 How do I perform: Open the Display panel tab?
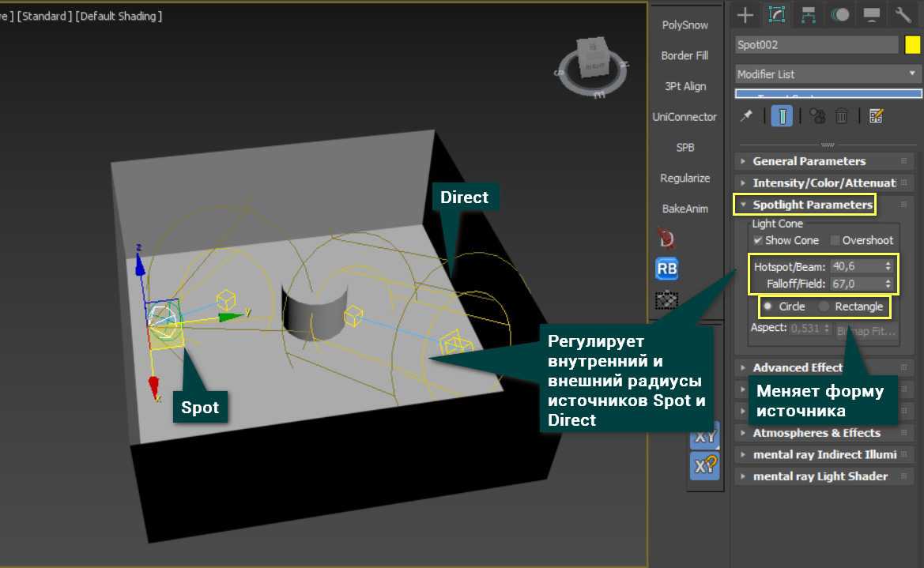coord(872,14)
